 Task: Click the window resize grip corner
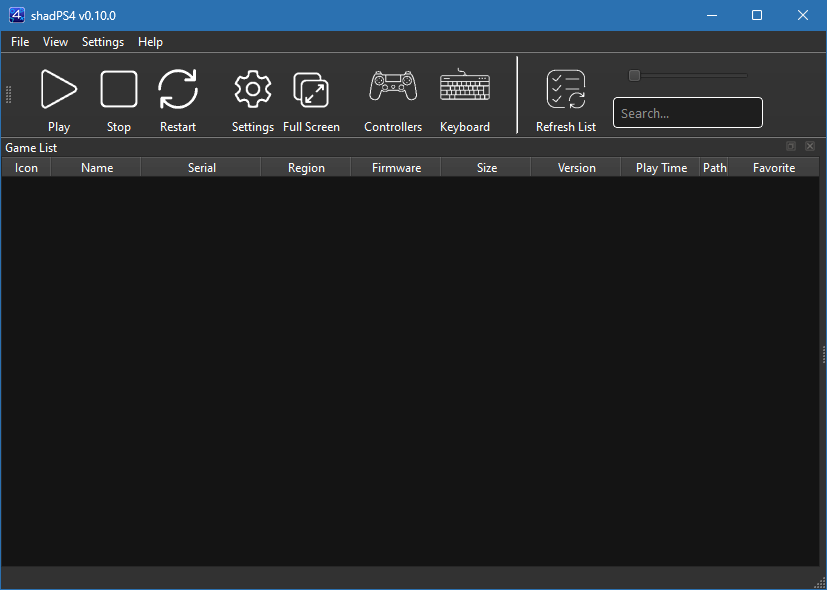[820, 583]
